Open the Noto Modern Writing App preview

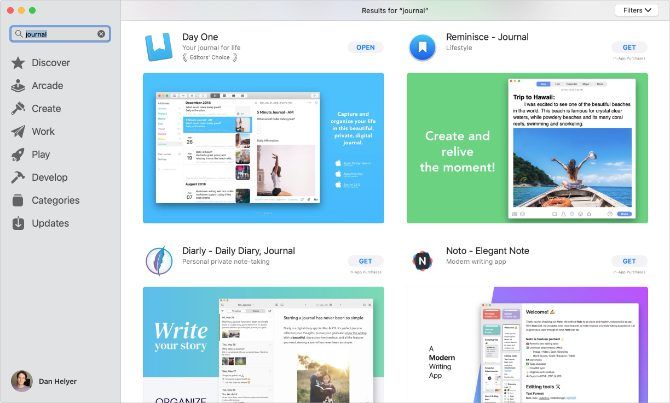(527, 344)
